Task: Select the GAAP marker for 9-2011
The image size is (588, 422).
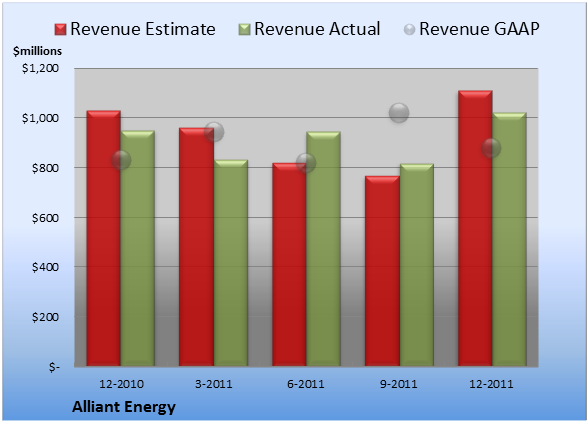Action: pyautogui.click(x=399, y=113)
